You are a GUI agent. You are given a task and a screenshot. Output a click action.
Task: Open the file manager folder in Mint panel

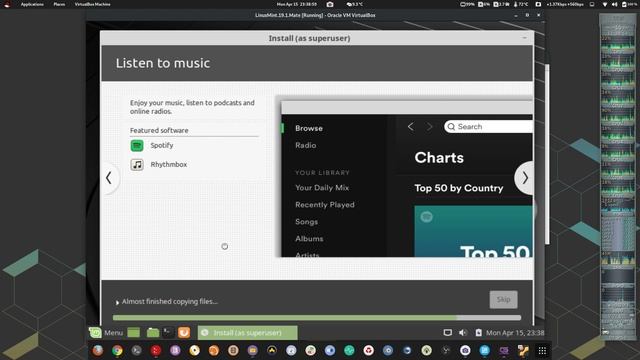153,333
